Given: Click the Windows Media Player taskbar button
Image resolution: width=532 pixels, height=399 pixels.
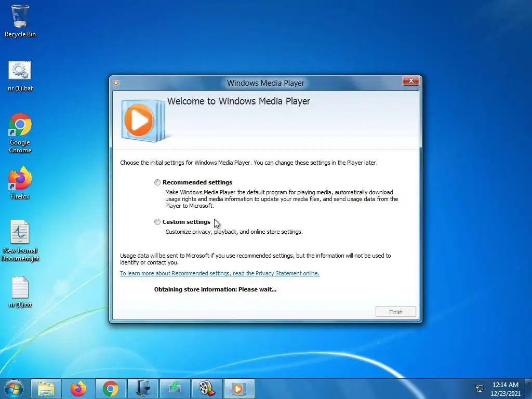Looking at the screenshot, I should pyautogui.click(x=239, y=389).
